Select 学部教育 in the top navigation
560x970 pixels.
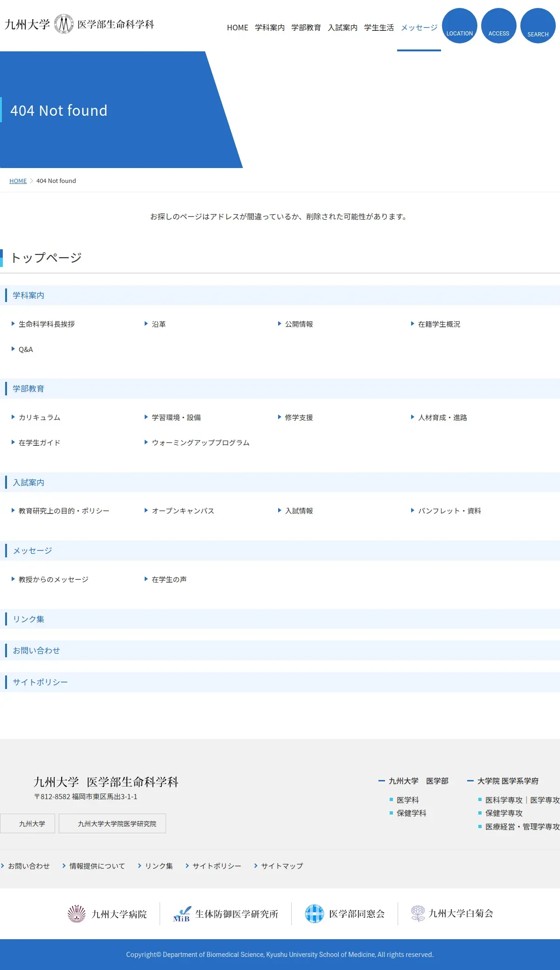[x=306, y=28]
